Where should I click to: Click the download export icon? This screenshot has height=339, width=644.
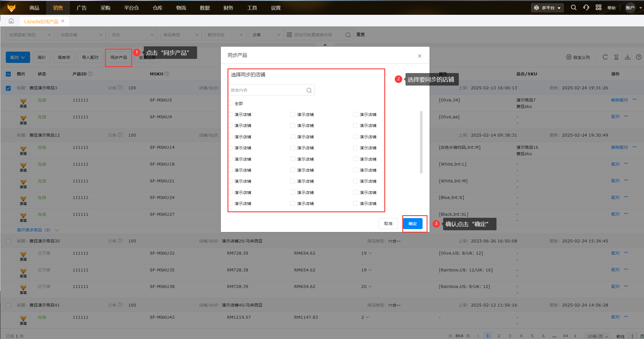(627, 57)
